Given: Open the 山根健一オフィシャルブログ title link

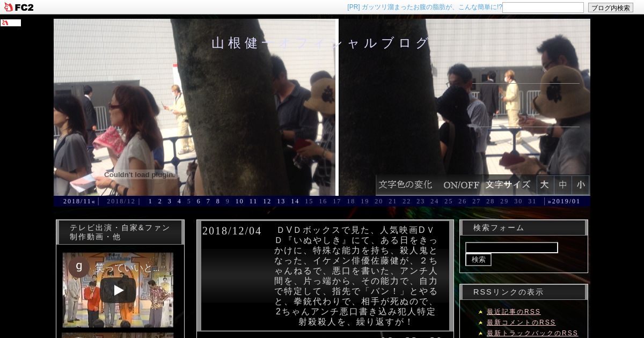Looking at the screenshot, I should tap(321, 43).
